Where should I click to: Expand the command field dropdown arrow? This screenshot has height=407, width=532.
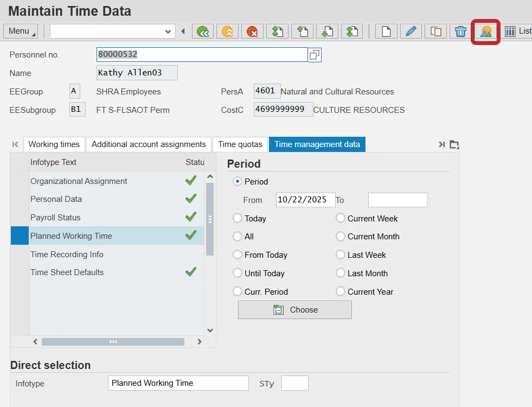point(168,31)
